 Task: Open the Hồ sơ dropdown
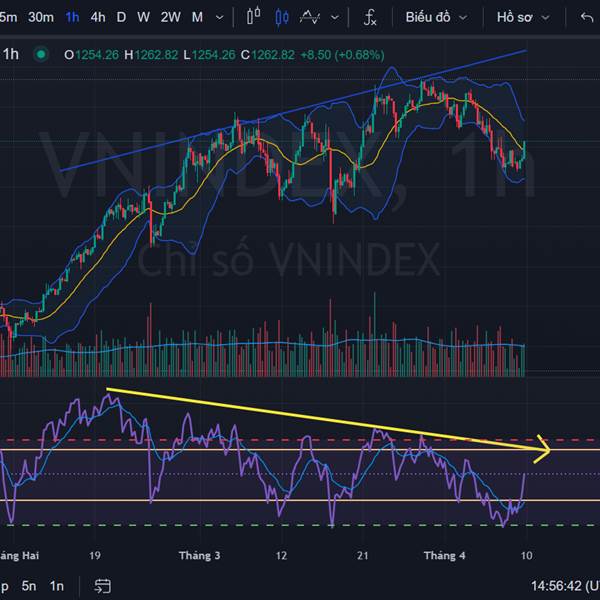pyautogui.click(x=523, y=17)
